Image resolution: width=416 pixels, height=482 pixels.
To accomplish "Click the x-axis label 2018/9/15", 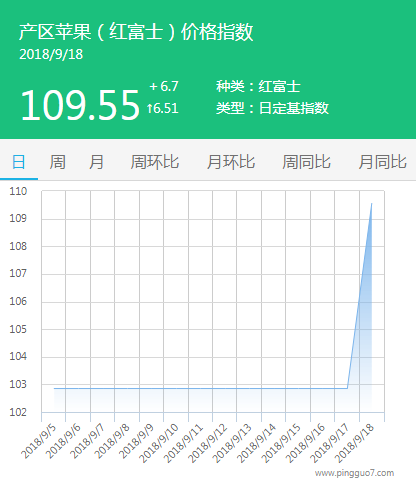I will point(281,443).
